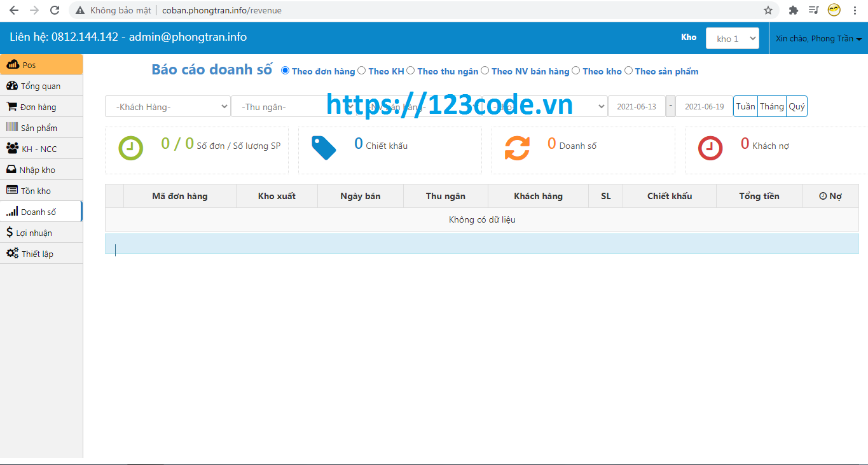The height and width of the screenshot is (465, 868).
Task: Bookmark this page with the star icon
Action: coord(768,10)
